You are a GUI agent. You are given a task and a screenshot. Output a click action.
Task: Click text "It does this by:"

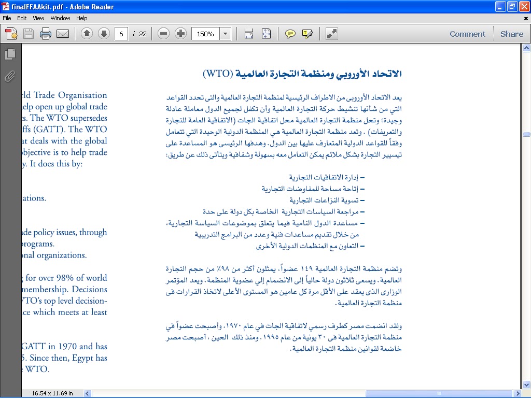(x=57, y=164)
